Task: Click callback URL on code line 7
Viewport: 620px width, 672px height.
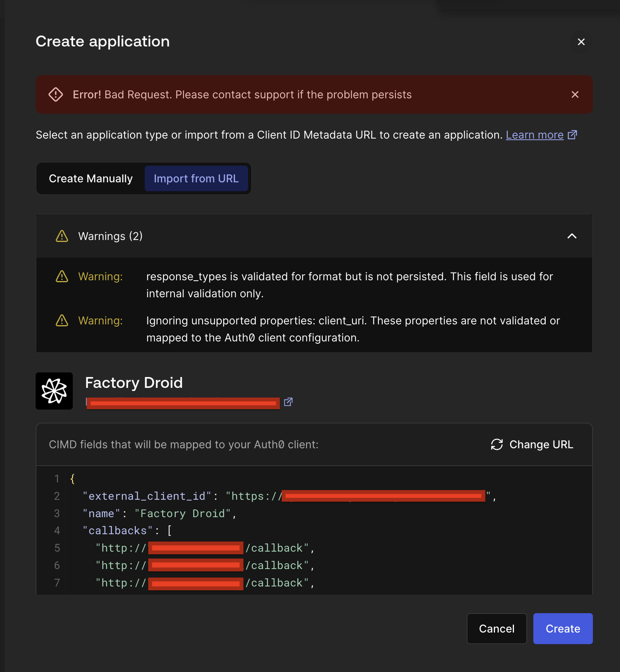Action: [x=202, y=583]
